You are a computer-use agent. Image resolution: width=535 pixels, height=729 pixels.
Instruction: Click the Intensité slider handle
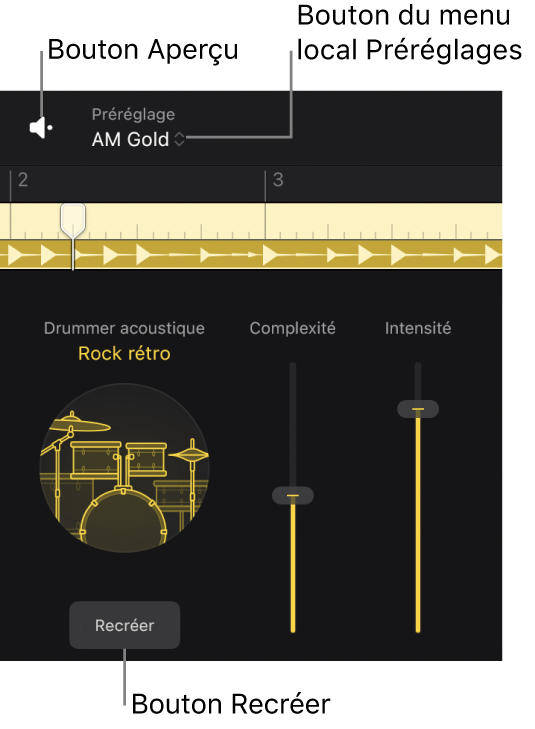418,409
